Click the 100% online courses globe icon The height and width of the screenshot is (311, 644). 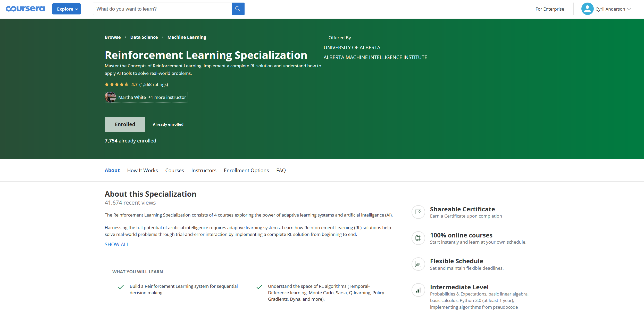418,238
